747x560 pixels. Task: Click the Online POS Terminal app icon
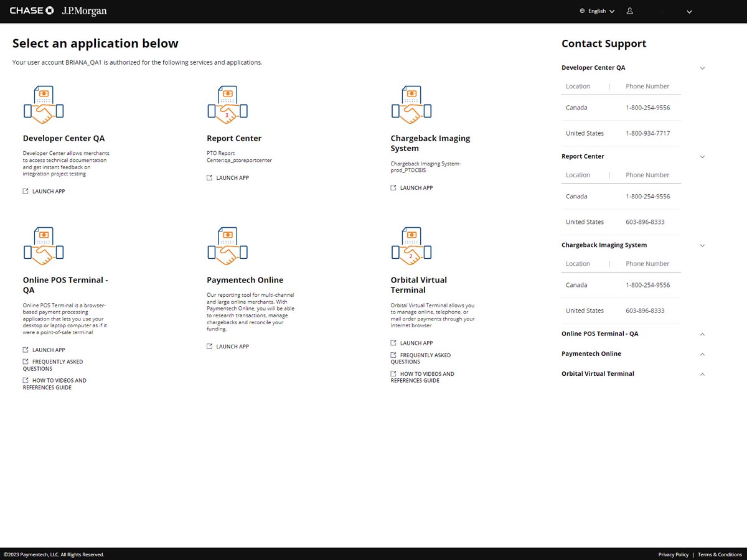pyautogui.click(x=44, y=246)
